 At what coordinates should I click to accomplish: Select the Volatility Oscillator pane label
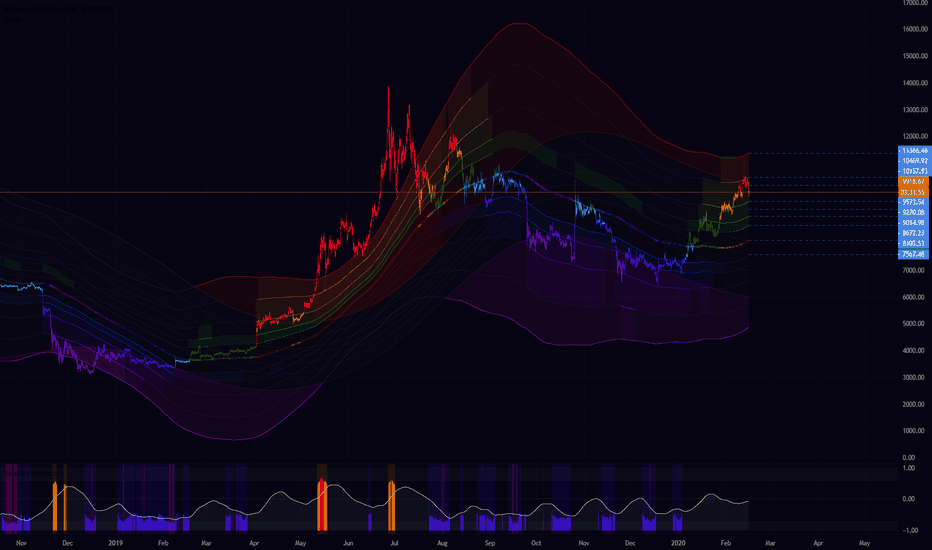pos(30,473)
